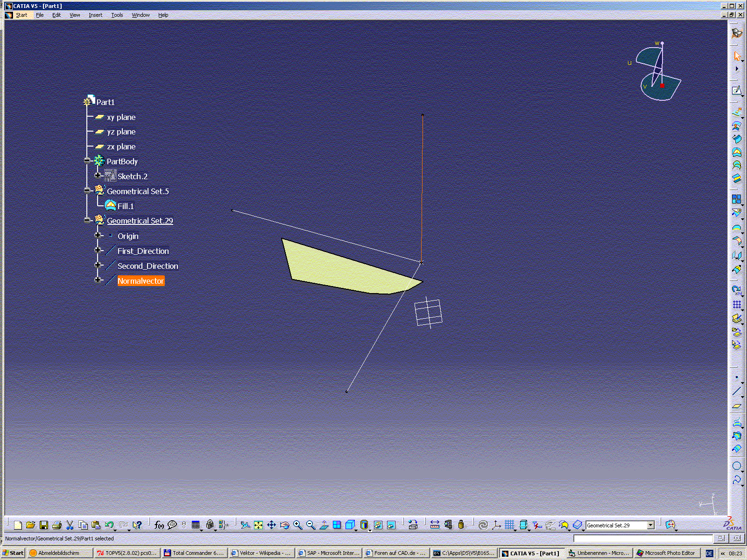Expand the Origin node

(x=98, y=235)
